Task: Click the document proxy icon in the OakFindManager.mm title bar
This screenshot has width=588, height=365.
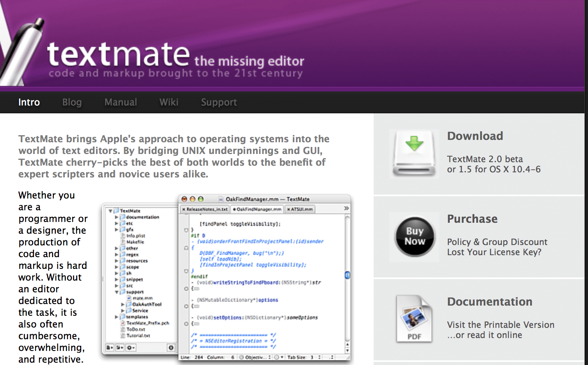Action: tap(221, 199)
